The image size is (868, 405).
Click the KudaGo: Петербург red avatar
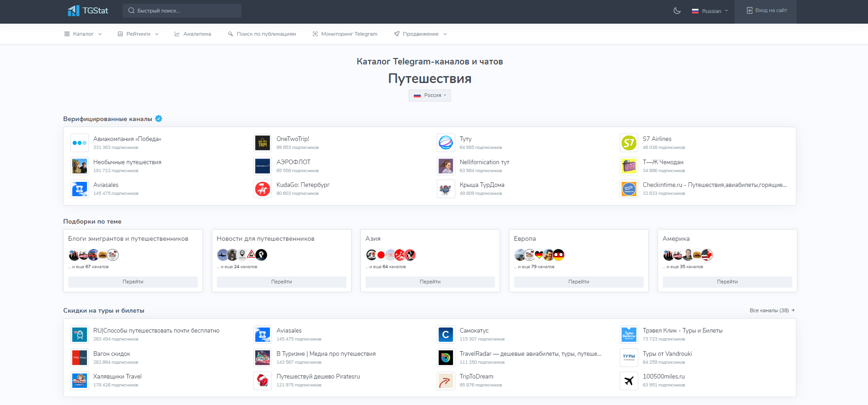[x=262, y=189]
